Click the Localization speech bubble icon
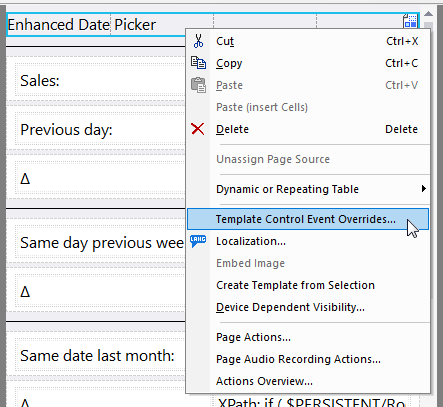 click(x=198, y=241)
